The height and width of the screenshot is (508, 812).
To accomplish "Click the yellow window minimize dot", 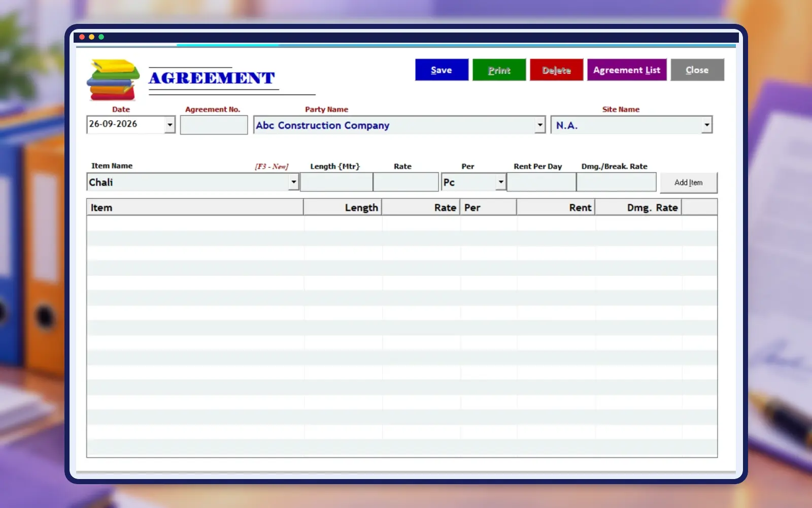I will [x=91, y=37].
